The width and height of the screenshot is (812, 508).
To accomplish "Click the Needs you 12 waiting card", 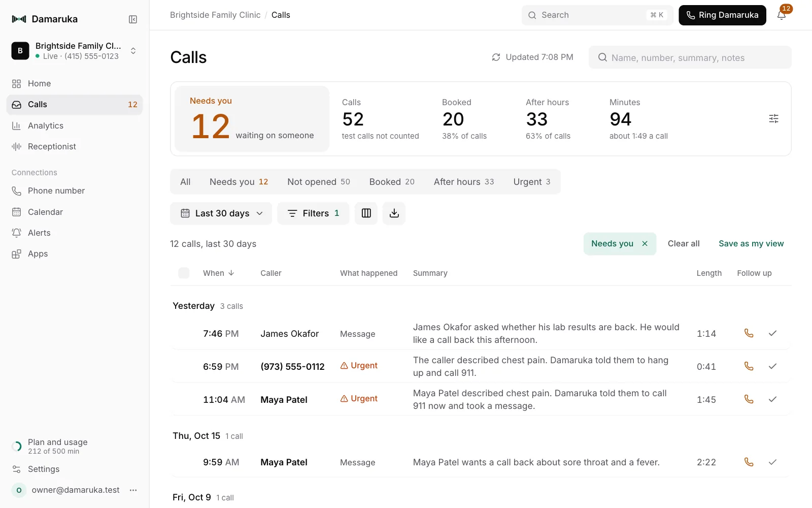I will coord(252,119).
